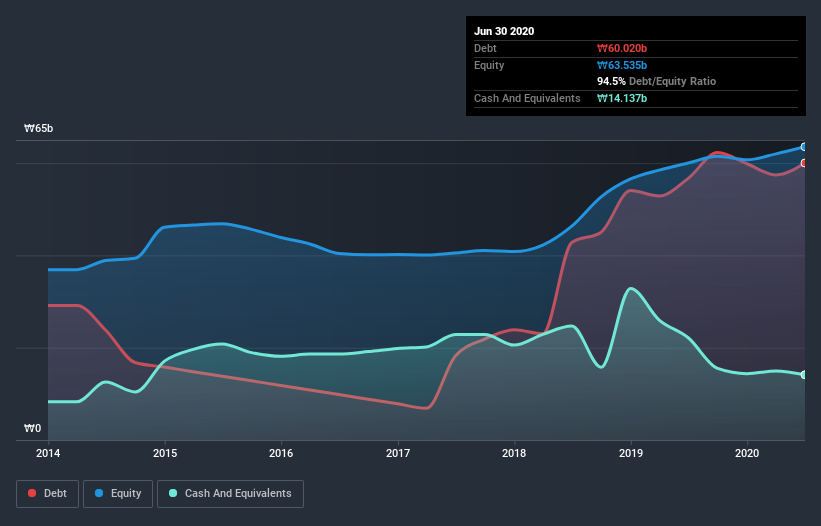Screen dimensions: 821x526
Task: Click the 2016 x-axis label
Action: point(281,453)
